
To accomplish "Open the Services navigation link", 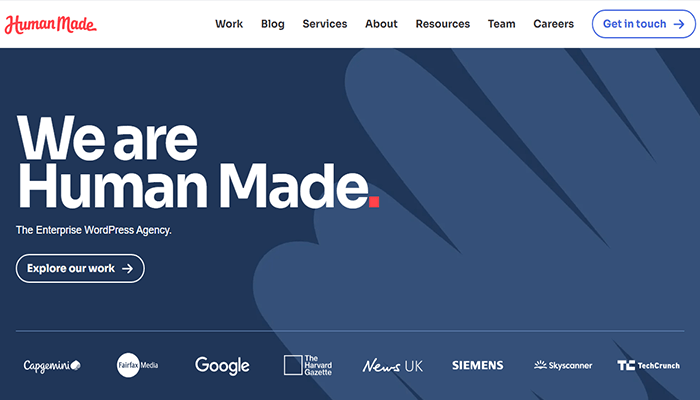I will click(x=325, y=24).
